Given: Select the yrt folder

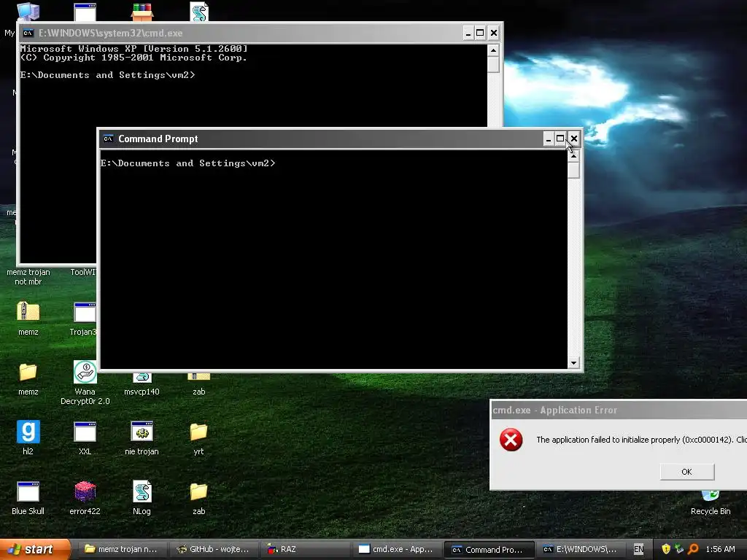Looking at the screenshot, I should 198,432.
